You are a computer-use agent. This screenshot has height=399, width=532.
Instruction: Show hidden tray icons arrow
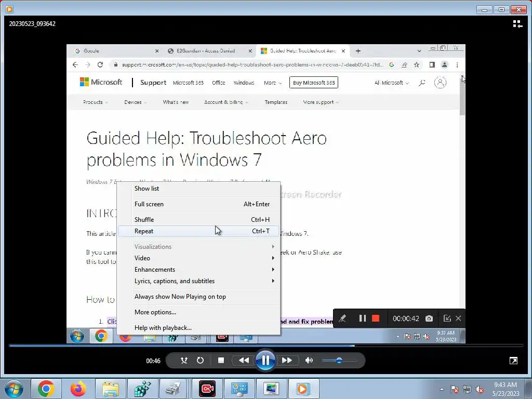point(442,389)
